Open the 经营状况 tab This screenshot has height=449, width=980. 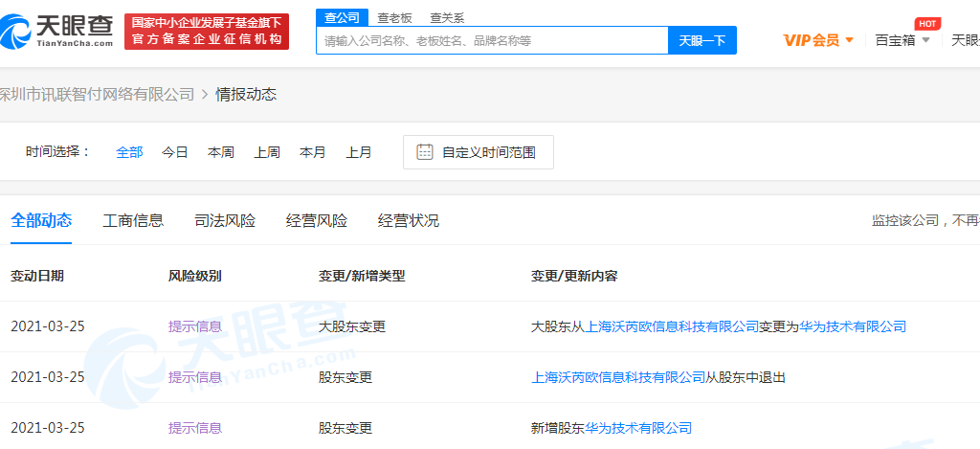coord(409,220)
